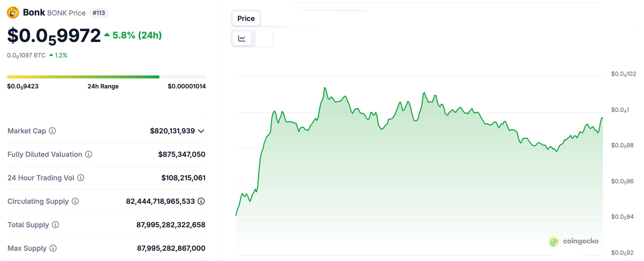This screenshot has width=644, height=261.
Task: Click the Bonk coin logo icon
Action: [x=13, y=12]
